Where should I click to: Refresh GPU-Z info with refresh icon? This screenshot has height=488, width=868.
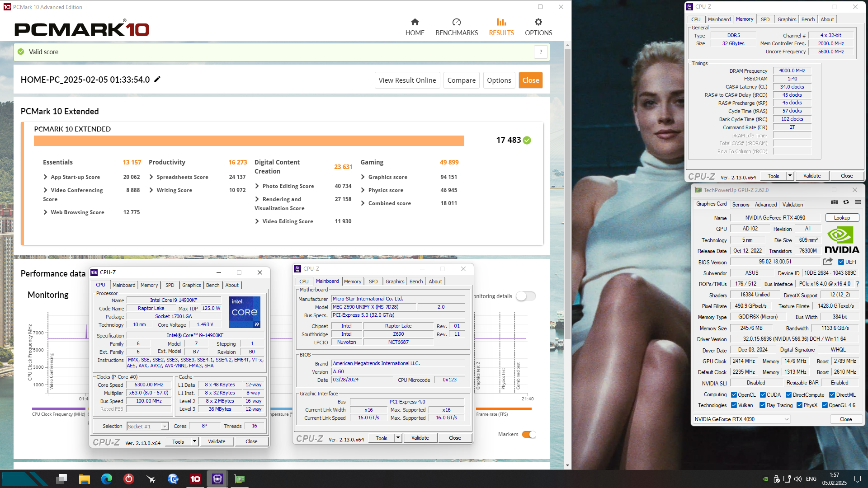tap(846, 202)
